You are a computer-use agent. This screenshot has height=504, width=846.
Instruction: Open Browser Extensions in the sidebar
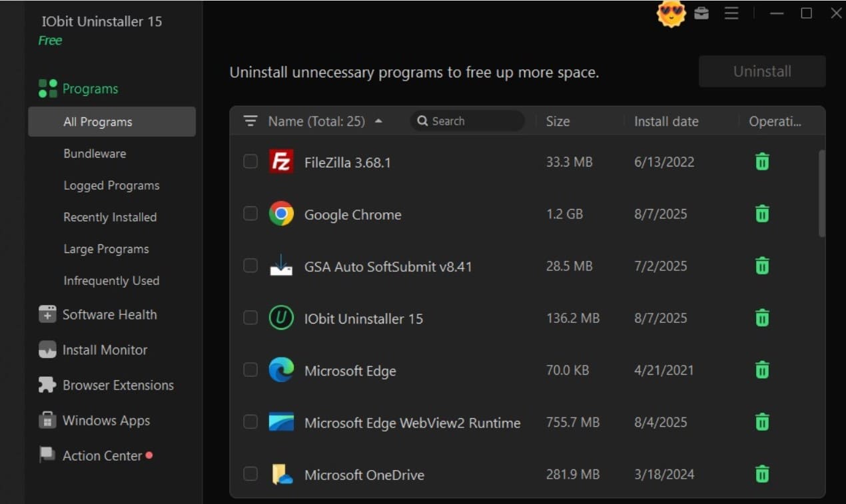117,385
